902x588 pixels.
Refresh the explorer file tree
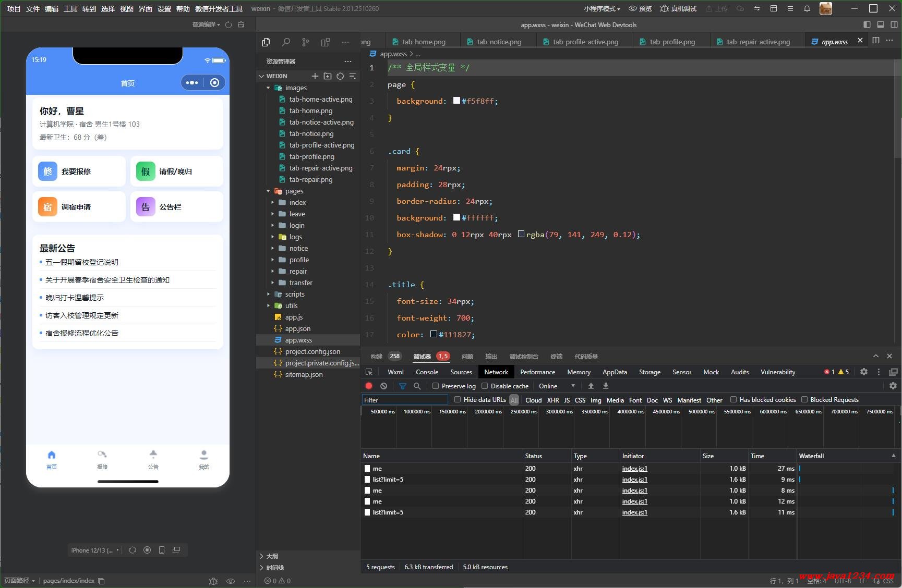340,76
